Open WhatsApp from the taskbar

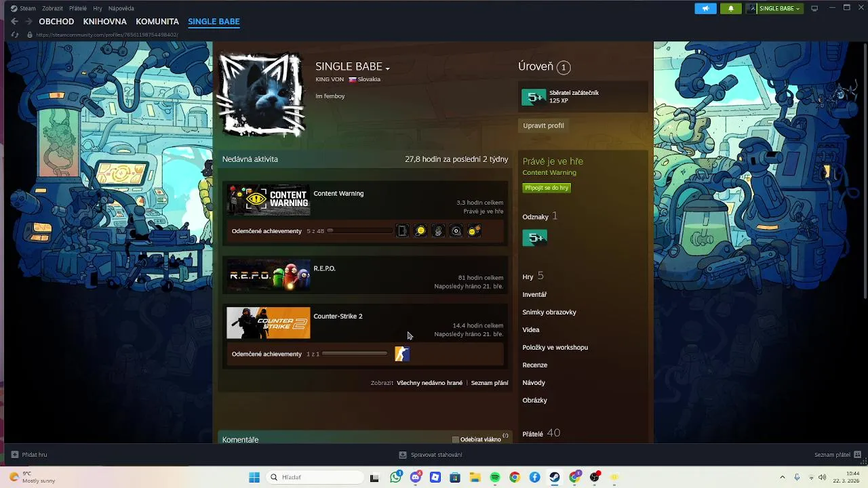pos(396,477)
